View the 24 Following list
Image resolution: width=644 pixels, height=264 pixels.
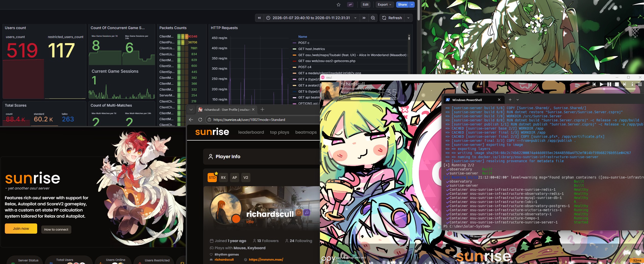click(299, 241)
